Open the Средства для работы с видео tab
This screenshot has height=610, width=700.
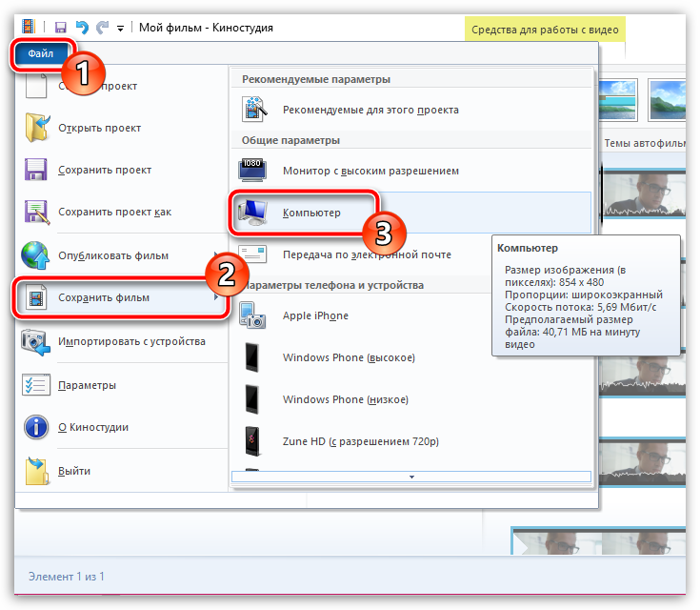[545, 30]
